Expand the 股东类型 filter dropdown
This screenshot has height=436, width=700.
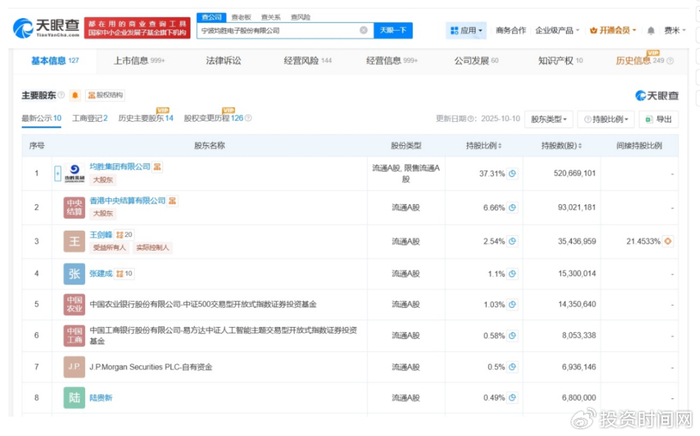coord(549,119)
